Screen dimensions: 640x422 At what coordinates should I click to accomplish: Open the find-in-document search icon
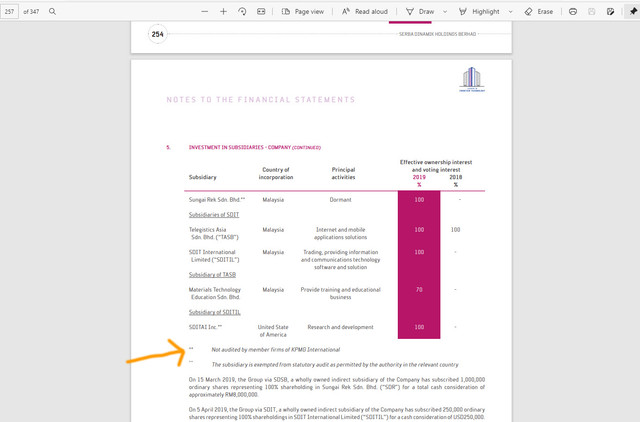pos(52,11)
